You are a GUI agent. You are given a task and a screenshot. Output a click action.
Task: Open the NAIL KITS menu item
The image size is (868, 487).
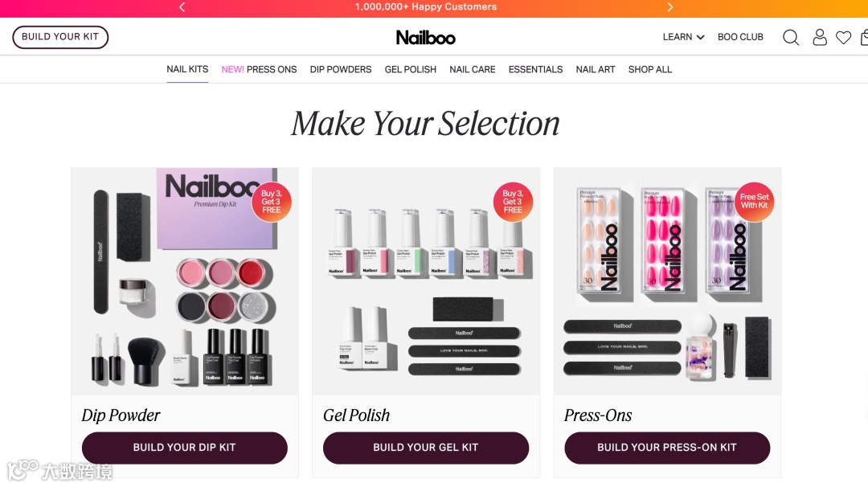click(x=187, y=69)
